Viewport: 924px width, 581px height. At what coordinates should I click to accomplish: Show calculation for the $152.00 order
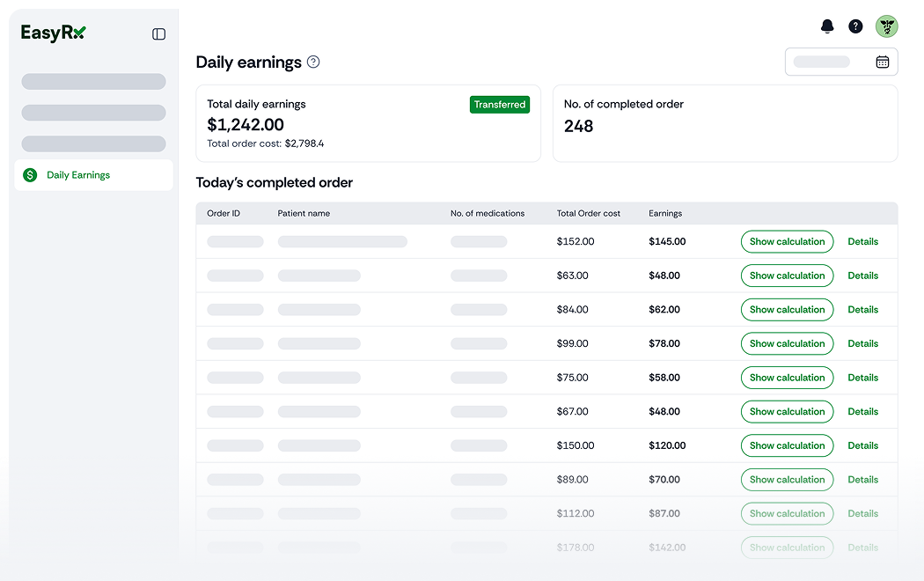click(787, 241)
